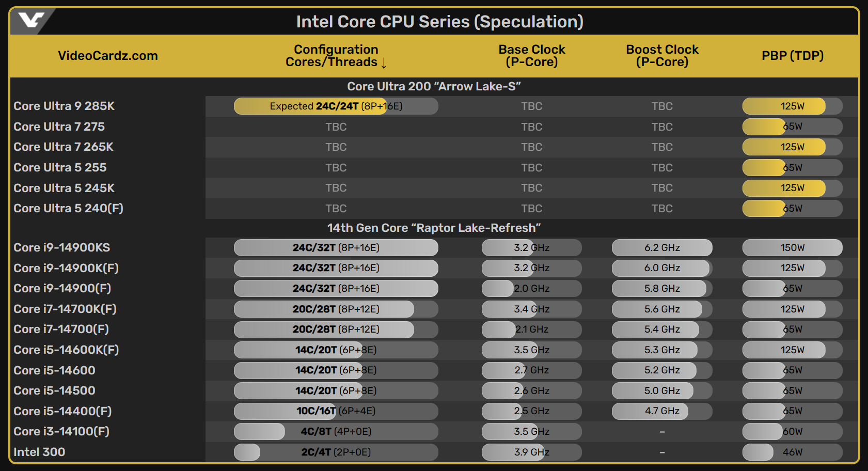The height and width of the screenshot is (471, 868).
Task: Click the 46W TDP bar
Action: coord(793,452)
